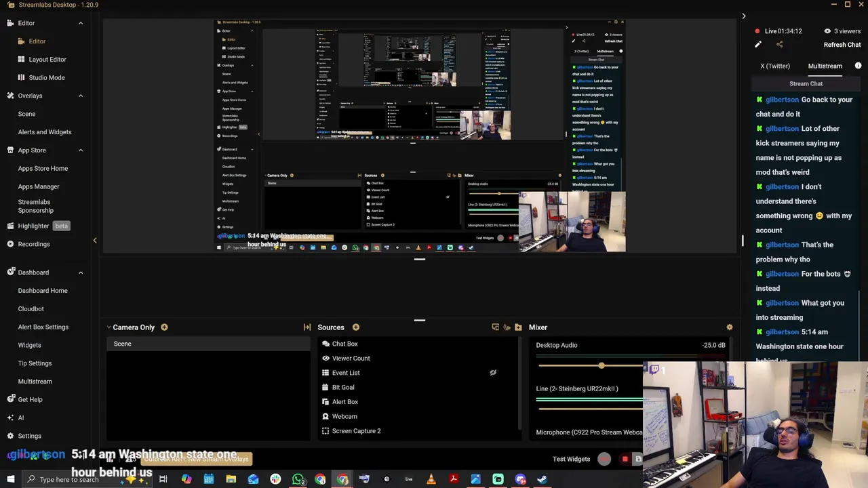Click Test Widgets button
The height and width of the screenshot is (488, 868).
571,459
